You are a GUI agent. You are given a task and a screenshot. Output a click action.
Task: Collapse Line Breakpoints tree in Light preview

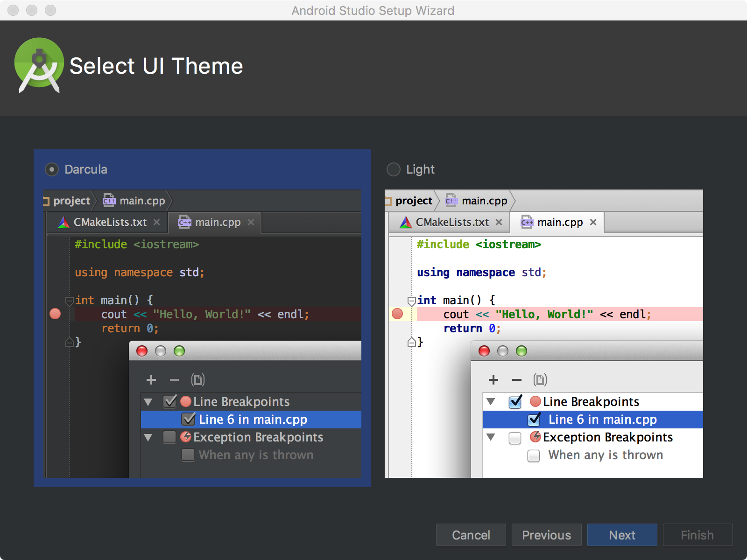point(491,401)
